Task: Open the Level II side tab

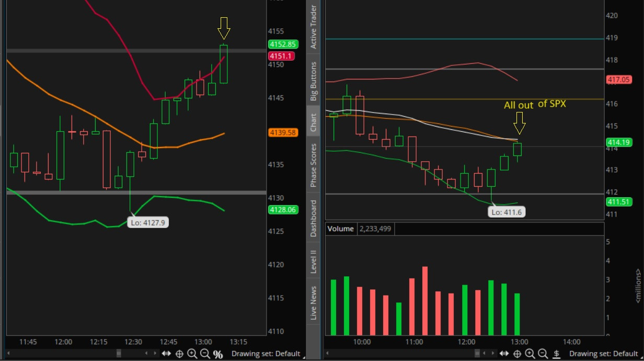Action: (x=314, y=261)
